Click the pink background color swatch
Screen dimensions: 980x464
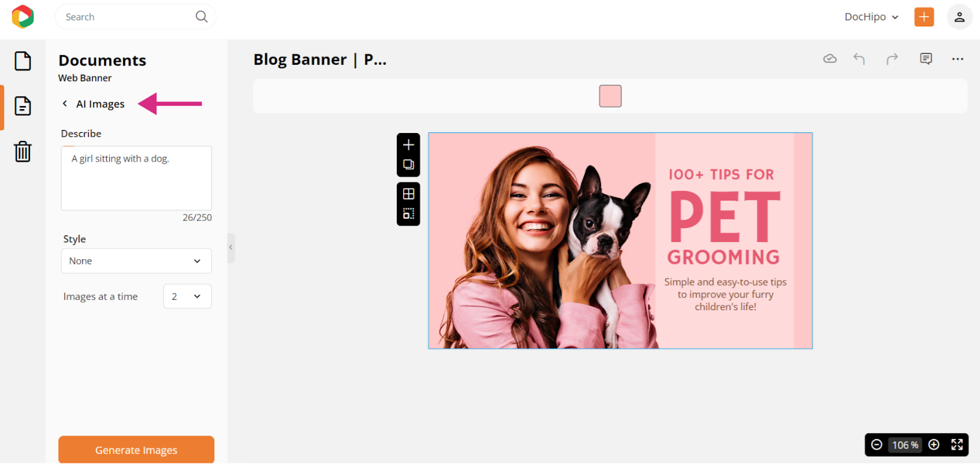(x=610, y=96)
